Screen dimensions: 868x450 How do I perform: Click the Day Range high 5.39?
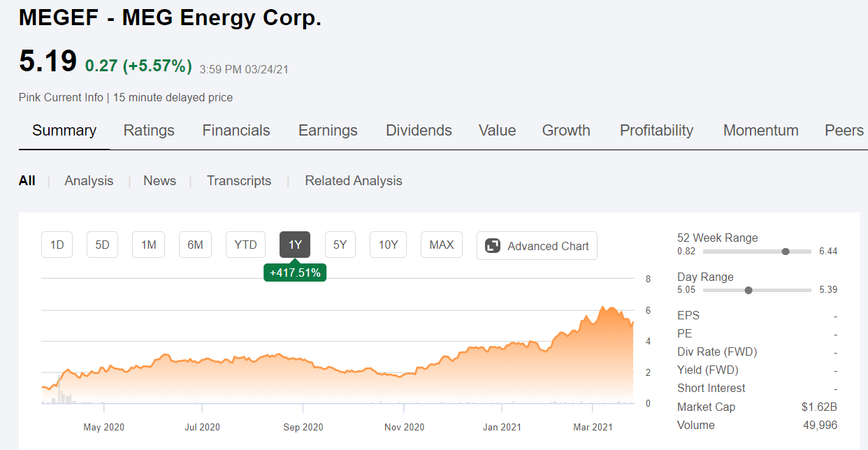(x=828, y=290)
